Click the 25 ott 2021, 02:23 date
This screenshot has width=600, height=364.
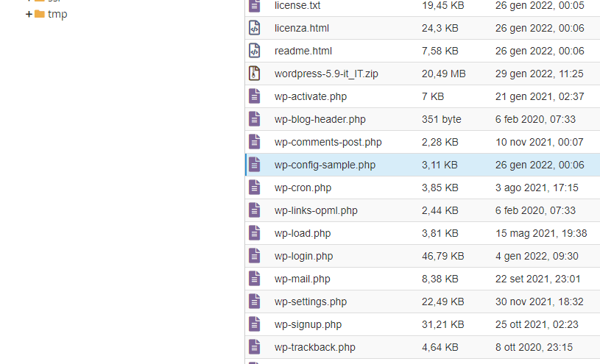point(537,324)
